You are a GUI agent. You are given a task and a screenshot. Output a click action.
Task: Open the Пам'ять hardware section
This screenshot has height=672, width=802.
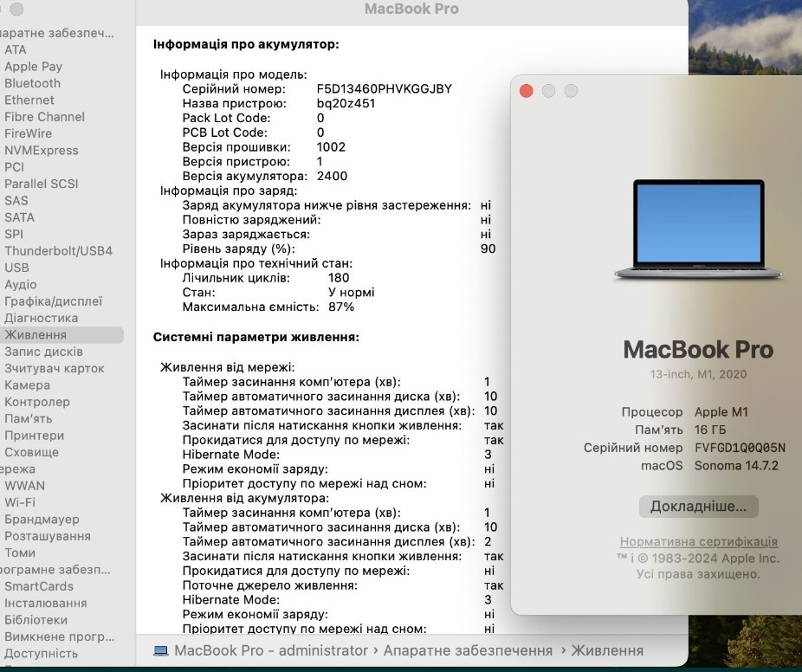click(29, 418)
